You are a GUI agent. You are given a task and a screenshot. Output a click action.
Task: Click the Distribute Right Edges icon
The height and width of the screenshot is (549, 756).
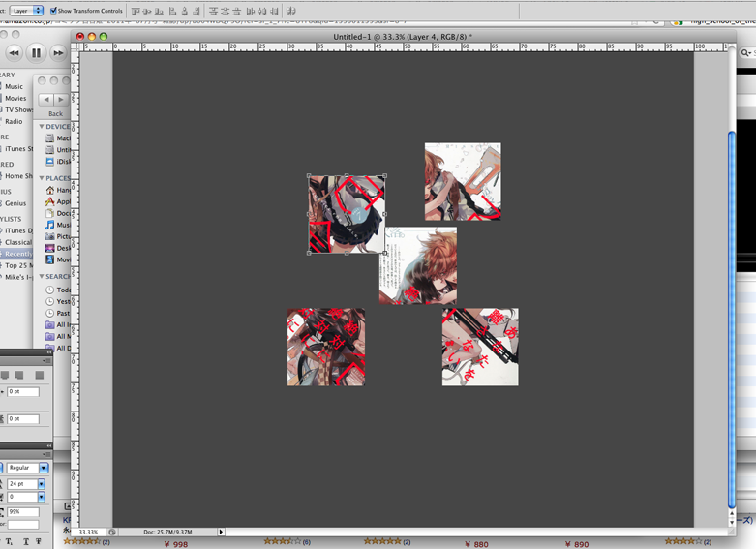tap(274, 11)
